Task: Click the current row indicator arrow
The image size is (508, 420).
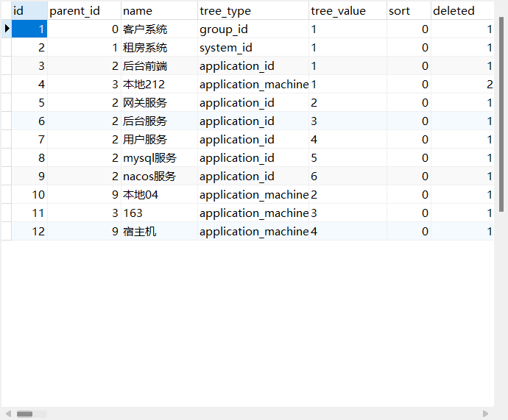Action: [7, 29]
